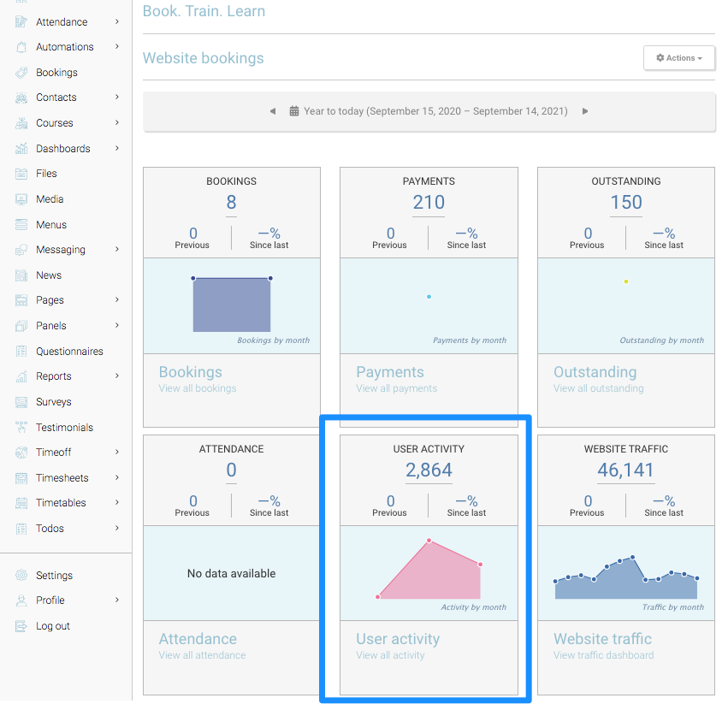The height and width of the screenshot is (704, 728).
Task: Click the Questionnaires sidebar icon
Action: click(21, 352)
